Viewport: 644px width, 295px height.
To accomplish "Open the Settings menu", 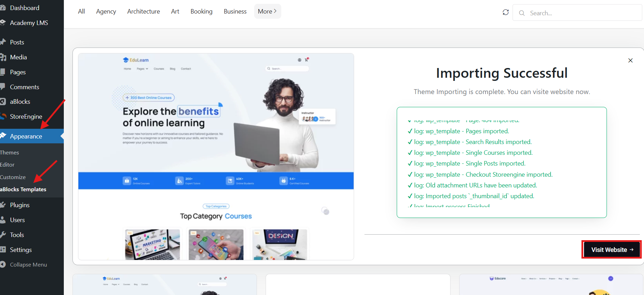I will [x=21, y=250].
